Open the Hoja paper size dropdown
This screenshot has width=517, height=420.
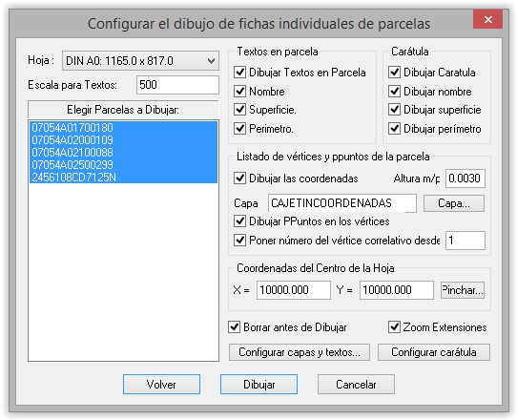tap(140, 61)
